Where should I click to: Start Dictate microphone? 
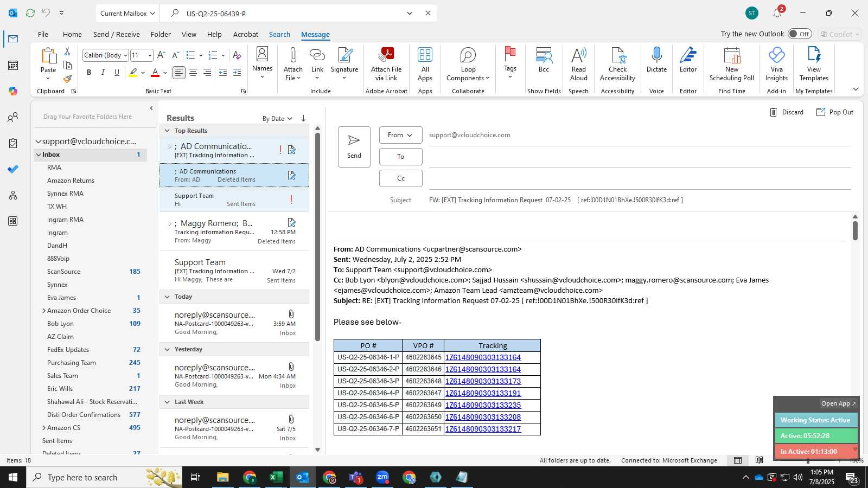tap(656, 55)
